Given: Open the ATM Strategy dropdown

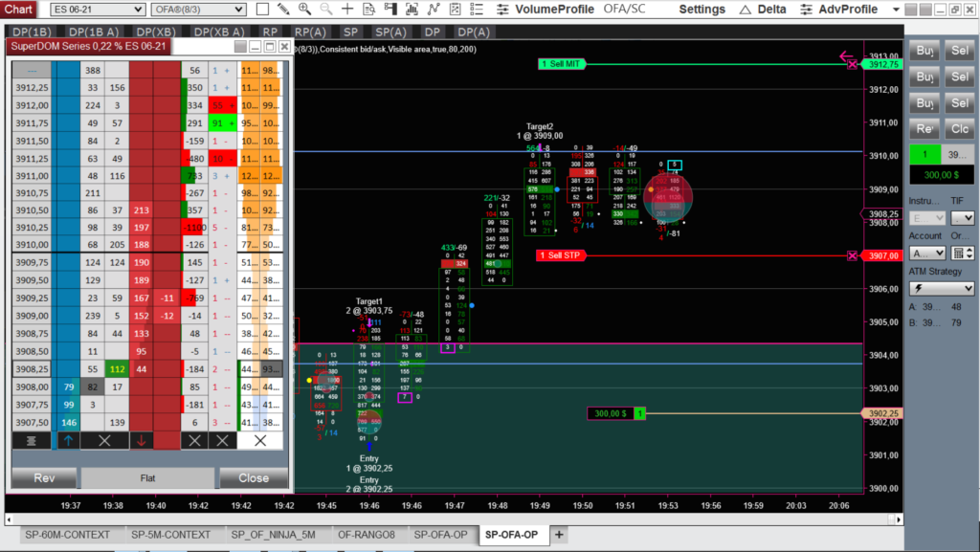Looking at the screenshot, I should (942, 288).
